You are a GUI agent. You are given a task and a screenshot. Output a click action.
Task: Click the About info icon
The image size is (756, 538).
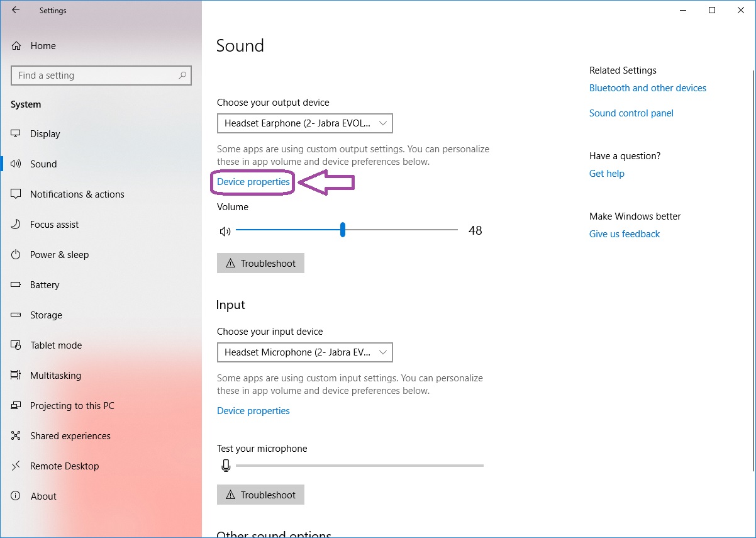(16, 496)
